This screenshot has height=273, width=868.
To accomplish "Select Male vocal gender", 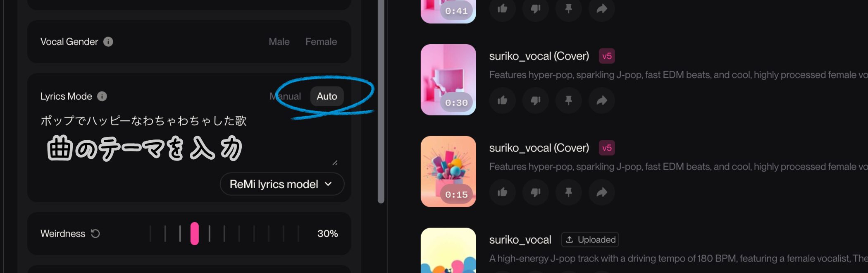I will coord(279,42).
